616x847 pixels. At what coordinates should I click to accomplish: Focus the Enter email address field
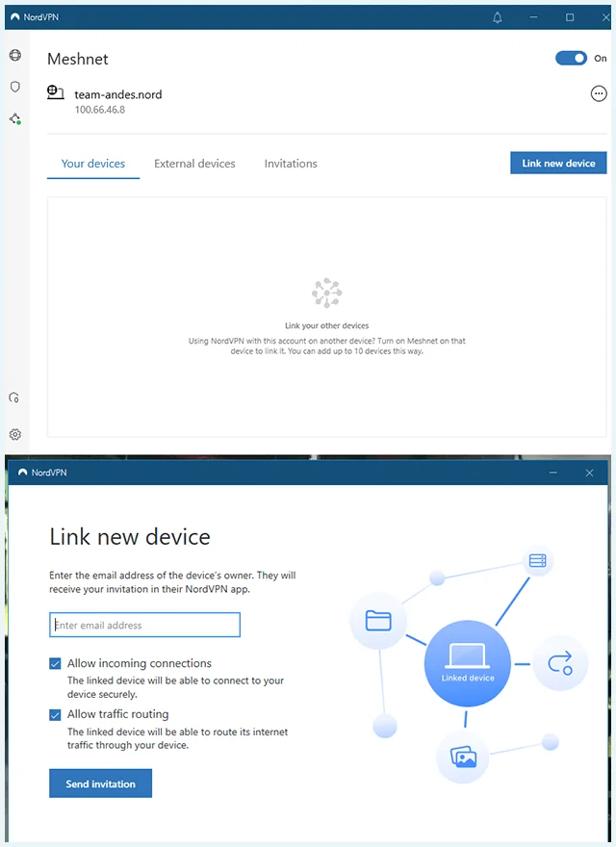(144, 625)
